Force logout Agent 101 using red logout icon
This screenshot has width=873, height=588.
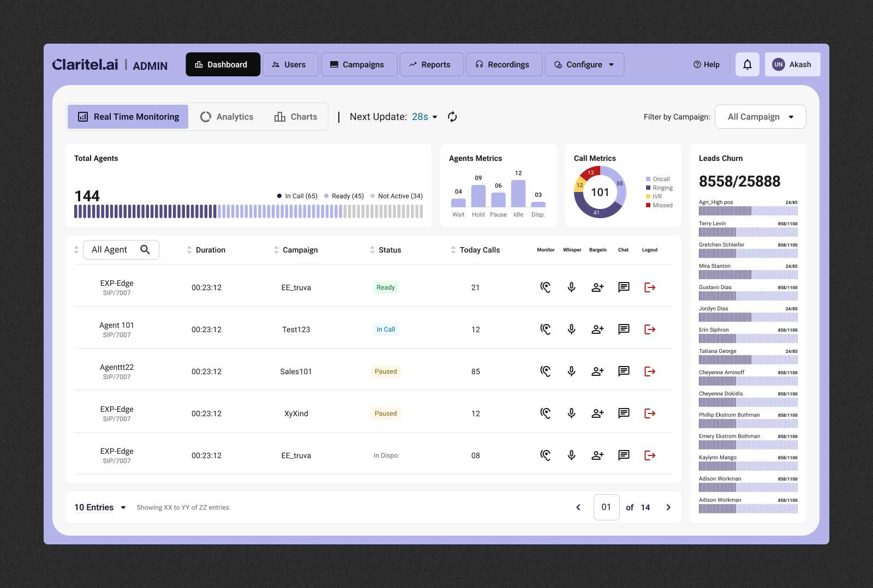point(649,329)
